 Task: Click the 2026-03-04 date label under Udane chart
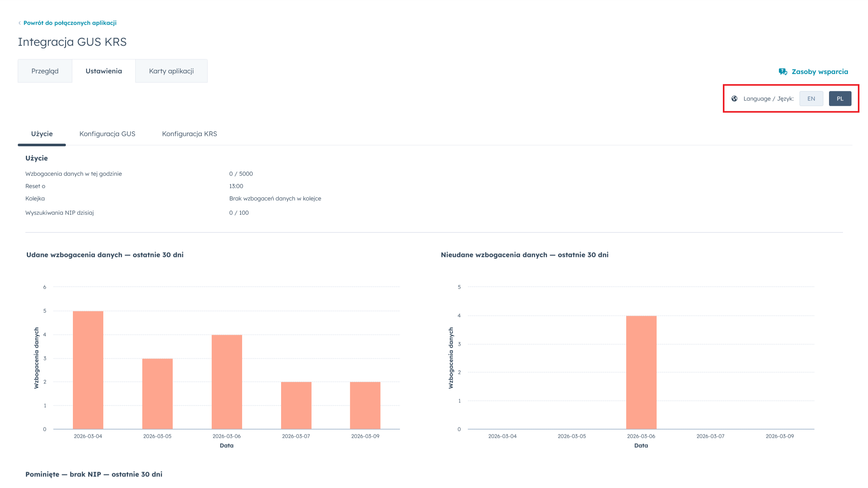pos(88,436)
